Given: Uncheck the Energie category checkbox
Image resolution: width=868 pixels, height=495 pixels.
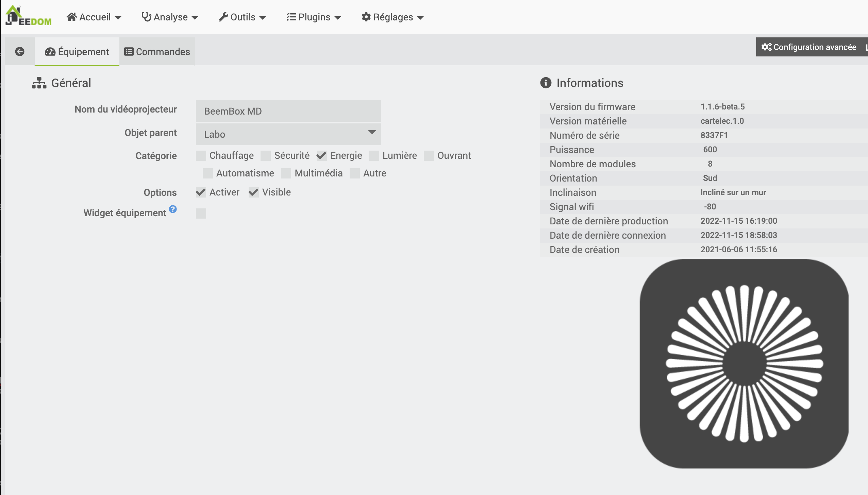Looking at the screenshot, I should point(321,156).
